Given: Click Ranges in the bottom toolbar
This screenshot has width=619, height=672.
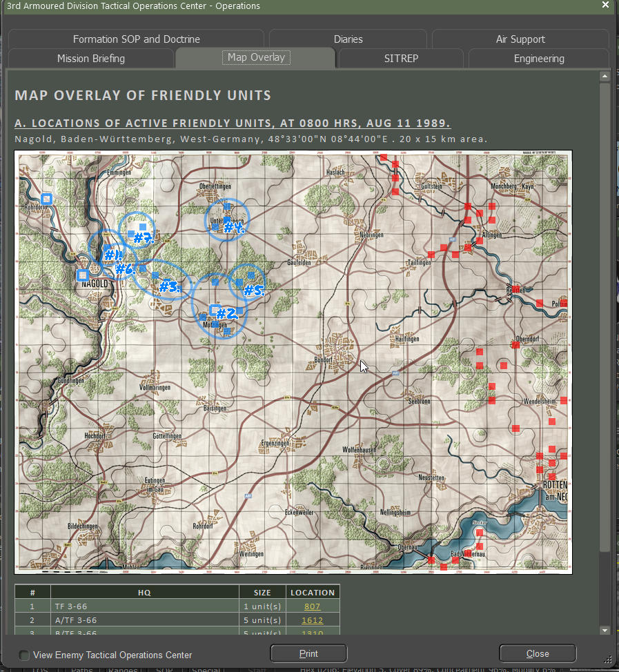Looking at the screenshot, I should tap(123, 669).
